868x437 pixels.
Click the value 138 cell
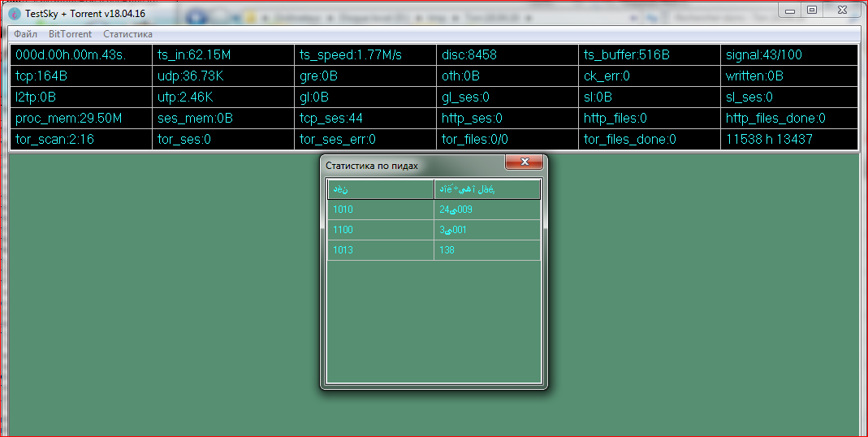[487, 250]
